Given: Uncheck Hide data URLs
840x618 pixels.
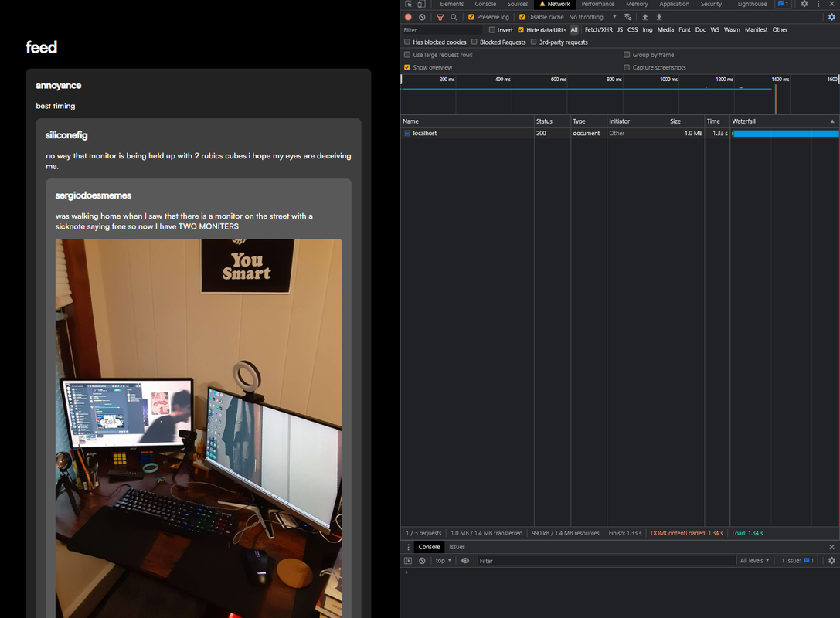Looking at the screenshot, I should pyautogui.click(x=521, y=30).
